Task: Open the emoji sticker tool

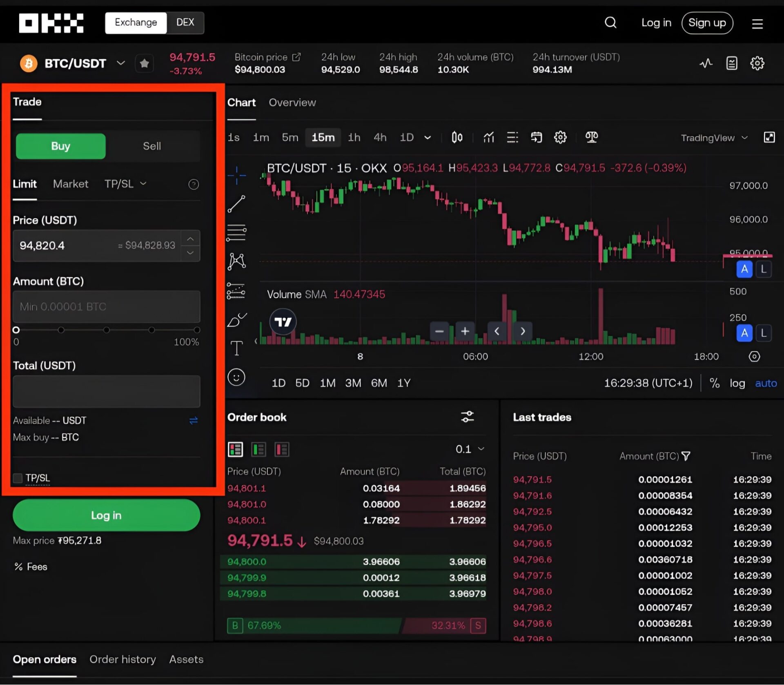Action: tap(236, 377)
